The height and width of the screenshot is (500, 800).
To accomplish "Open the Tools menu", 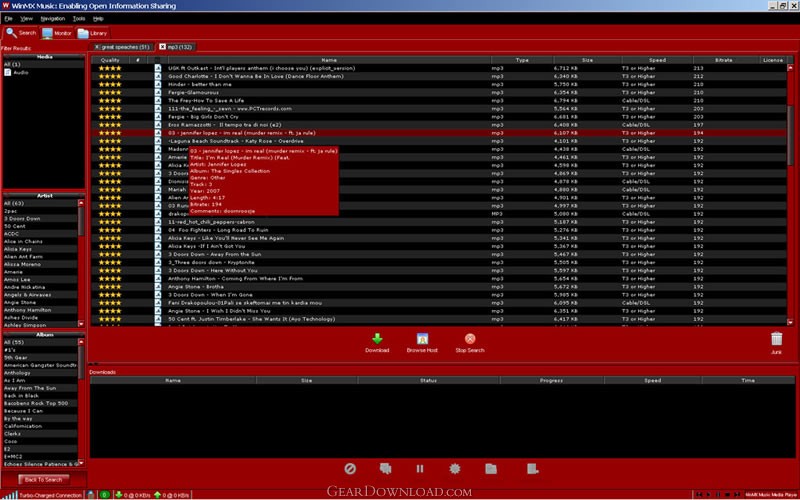I will pyautogui.click(x=79, y=19).
